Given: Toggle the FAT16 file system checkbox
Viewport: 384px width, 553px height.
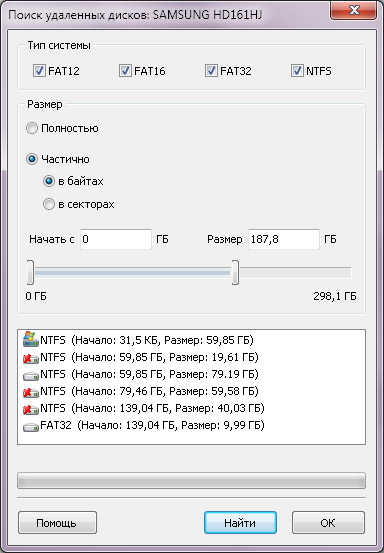Looking at the screenshot, I should (125, 71).
